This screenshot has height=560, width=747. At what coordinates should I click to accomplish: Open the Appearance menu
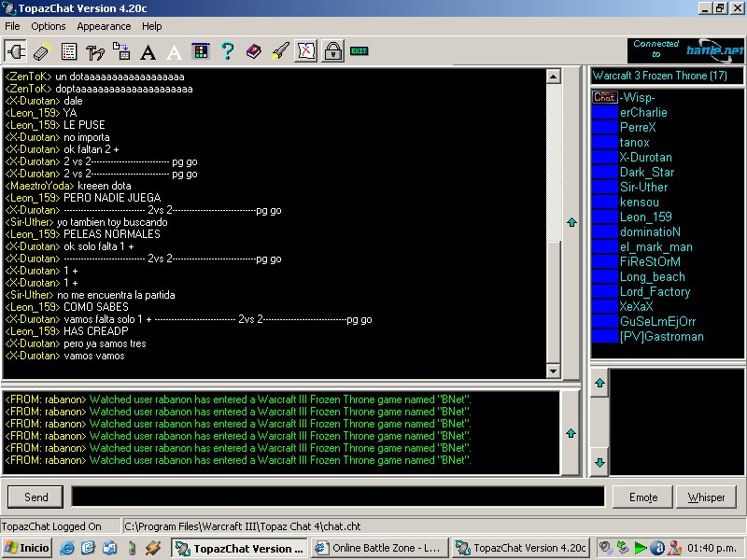click(104, 26)
